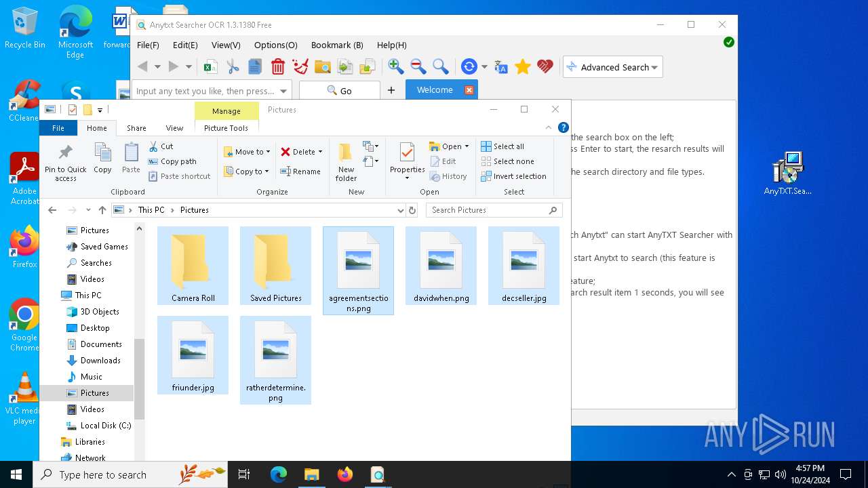Expand the Open dropdown in Explorer ribbon
The image size is (868, 488).
tap(467, 146)
